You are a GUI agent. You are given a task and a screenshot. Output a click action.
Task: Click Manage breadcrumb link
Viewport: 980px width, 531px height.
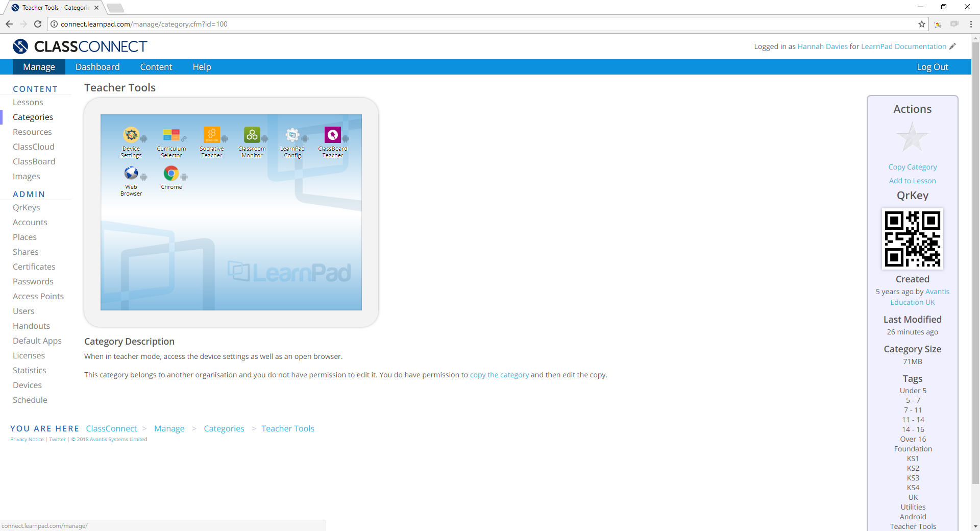coord(169,429)
